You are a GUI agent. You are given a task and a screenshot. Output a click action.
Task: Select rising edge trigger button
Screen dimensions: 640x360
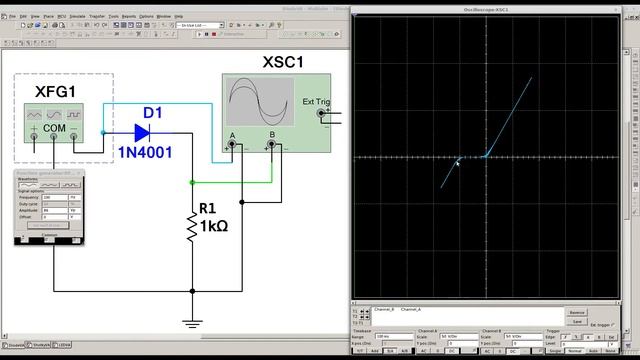565,337
